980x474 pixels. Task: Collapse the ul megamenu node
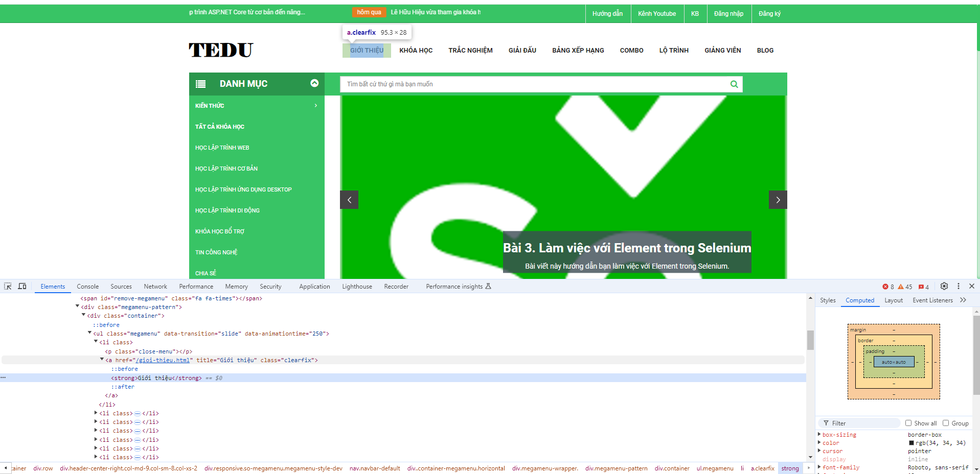tap(90, 333)
